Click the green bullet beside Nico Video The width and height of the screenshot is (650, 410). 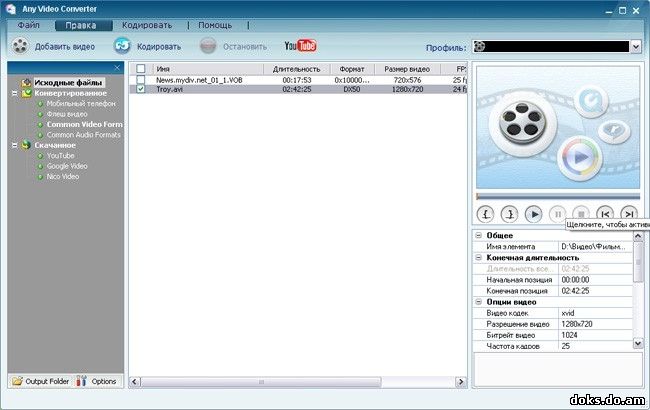point(40,177)
